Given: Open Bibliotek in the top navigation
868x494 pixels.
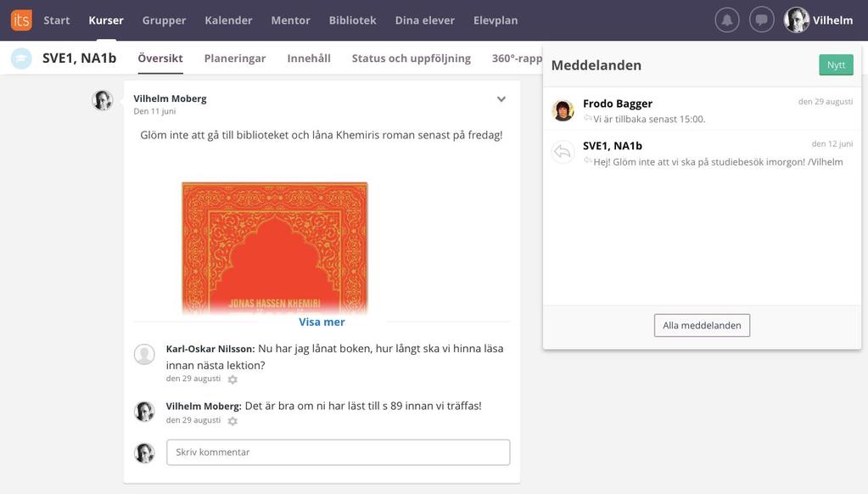Looking at the screenshot, I should 353,20.
